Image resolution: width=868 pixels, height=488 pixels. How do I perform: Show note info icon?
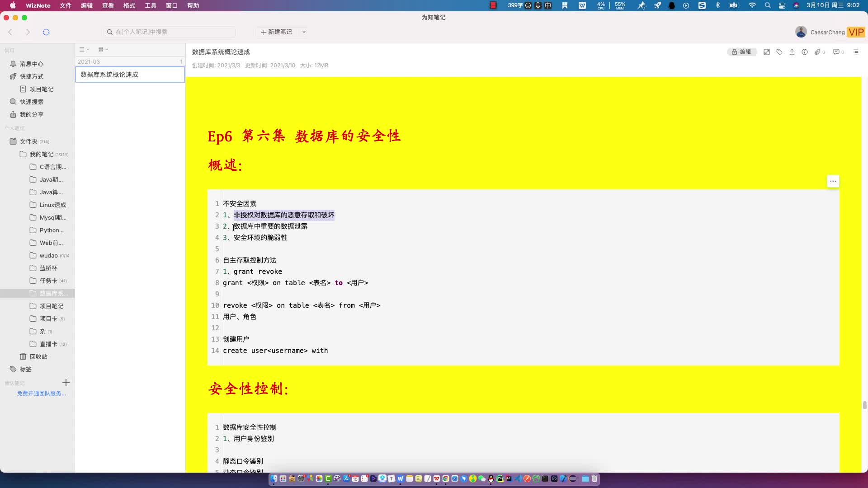805,52
